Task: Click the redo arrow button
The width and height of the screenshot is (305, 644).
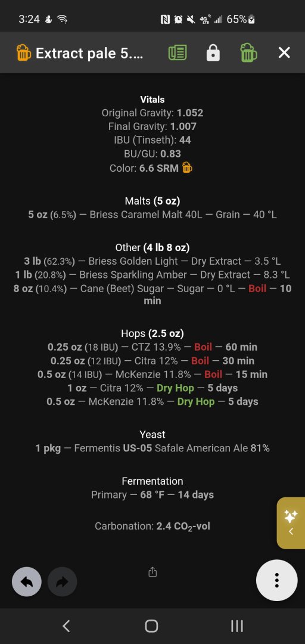Action: click(x=62, y=581)
